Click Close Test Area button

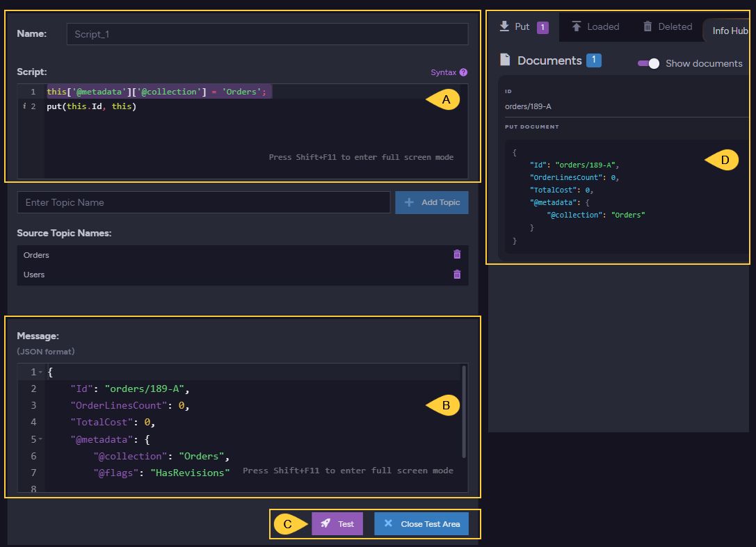[x=421, y=523]
